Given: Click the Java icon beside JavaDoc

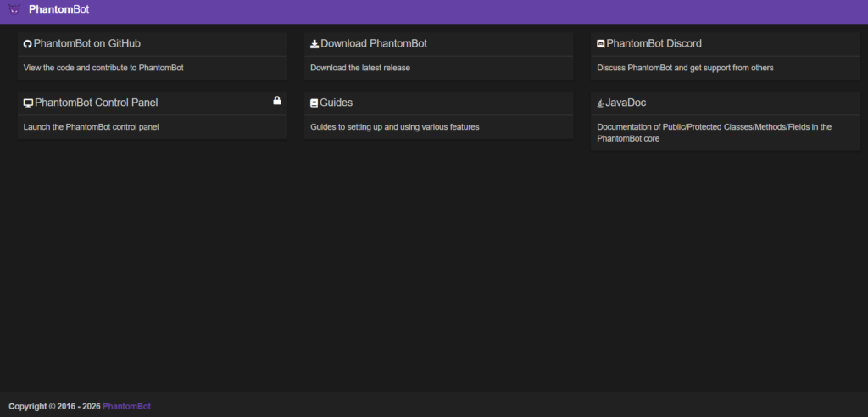Looking at the screenshot, I should 600,103.
